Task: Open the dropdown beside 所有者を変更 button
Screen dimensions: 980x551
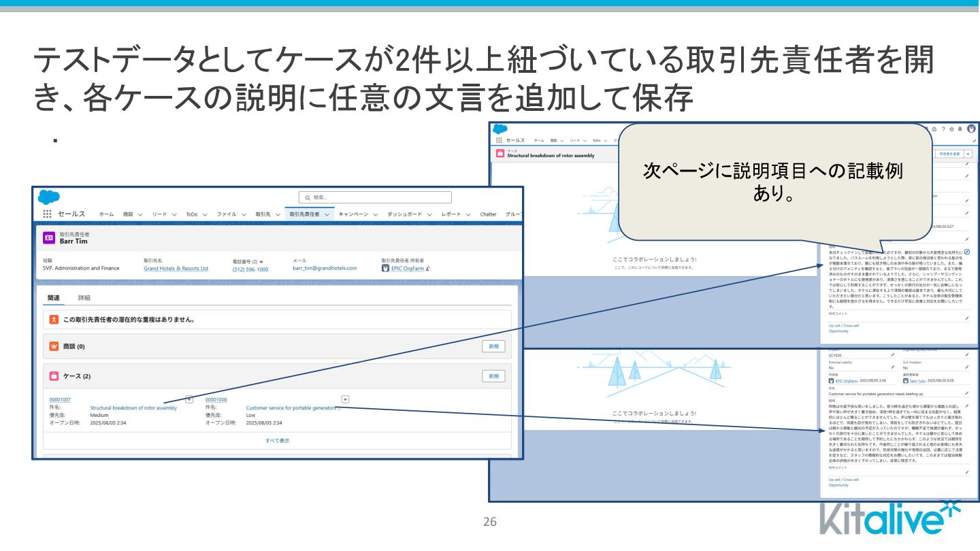Action: (968, 154)
